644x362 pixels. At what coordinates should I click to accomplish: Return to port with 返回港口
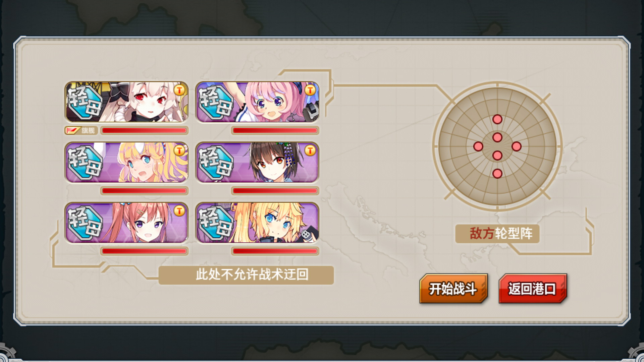532,289
